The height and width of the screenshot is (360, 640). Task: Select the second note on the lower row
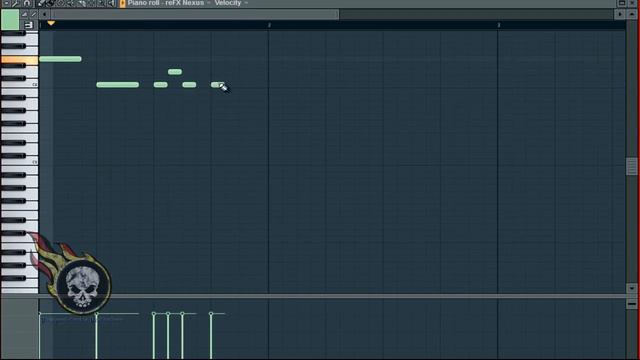pos(160,84)
